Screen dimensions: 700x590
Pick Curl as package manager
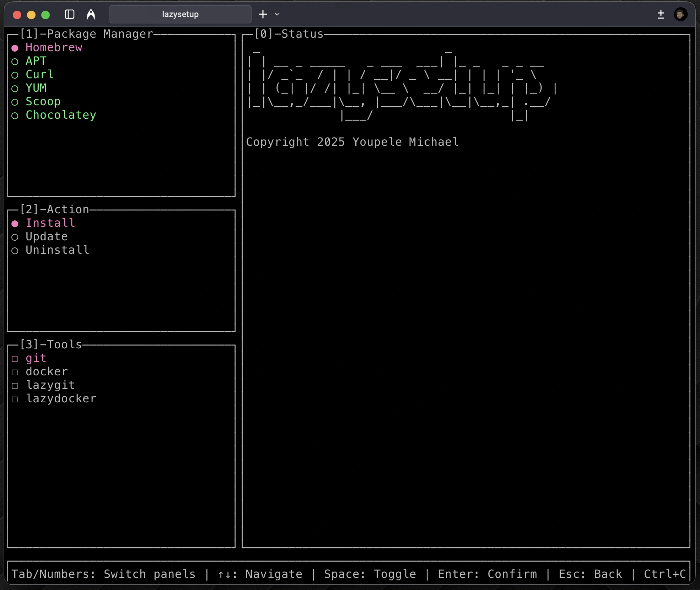pos(15,75)
